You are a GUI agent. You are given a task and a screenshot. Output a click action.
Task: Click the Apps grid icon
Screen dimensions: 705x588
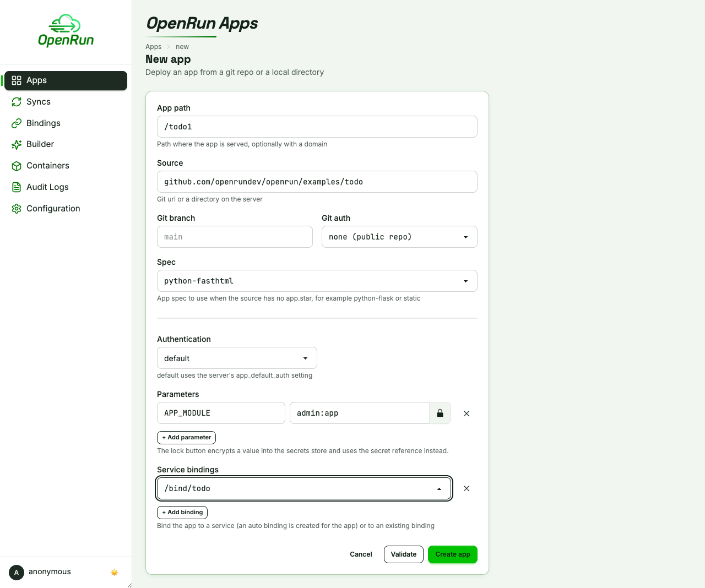click(x=17, y=80)
